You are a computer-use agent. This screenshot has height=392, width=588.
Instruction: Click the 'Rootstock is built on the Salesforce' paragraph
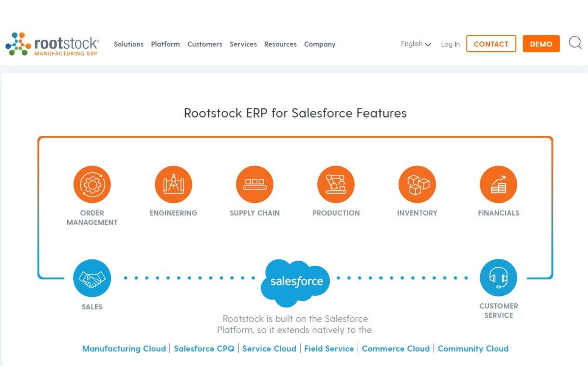tap(295, 324)
